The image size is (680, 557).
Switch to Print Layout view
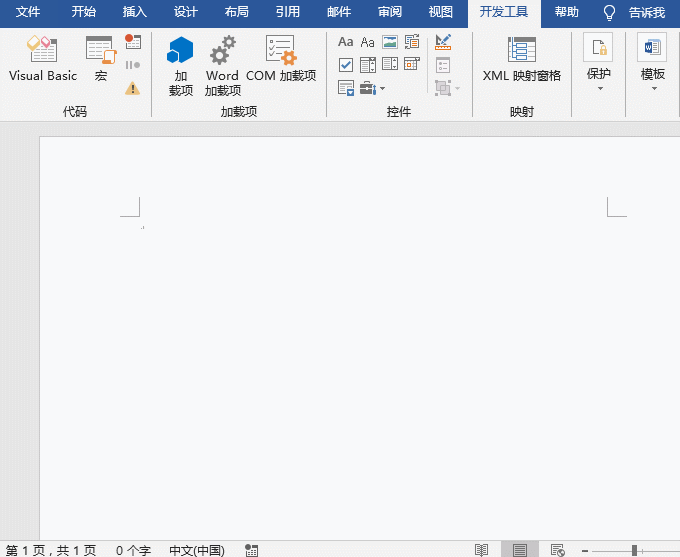(x=520, y=550)
